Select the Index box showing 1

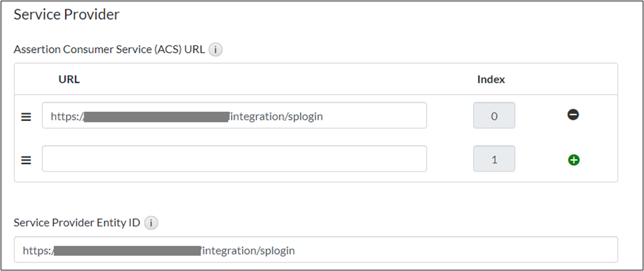[494, 159]
